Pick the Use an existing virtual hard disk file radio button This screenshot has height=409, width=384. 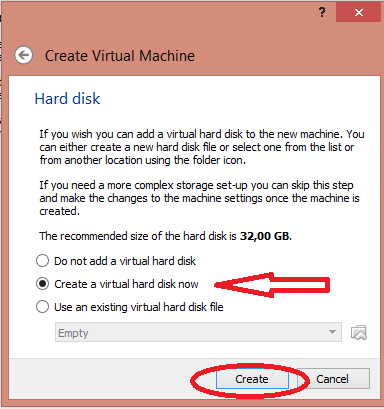coord(42,307)
